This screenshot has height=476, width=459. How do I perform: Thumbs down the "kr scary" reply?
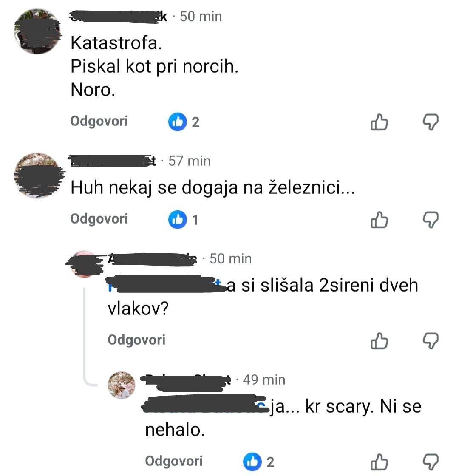431,462
